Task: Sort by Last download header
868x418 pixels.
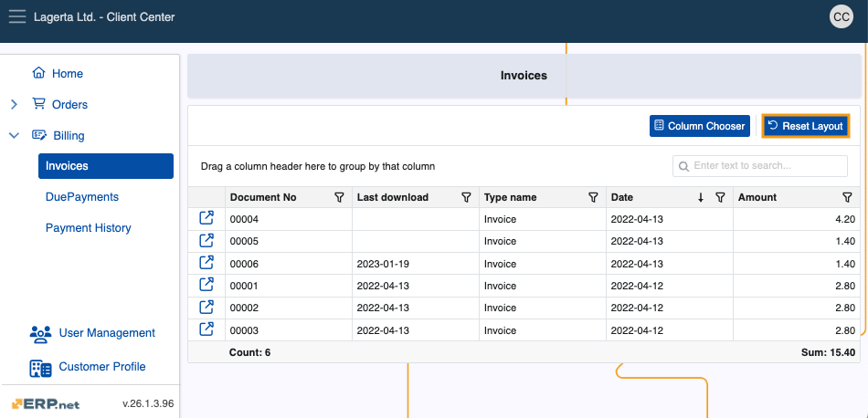Action: 393,197
